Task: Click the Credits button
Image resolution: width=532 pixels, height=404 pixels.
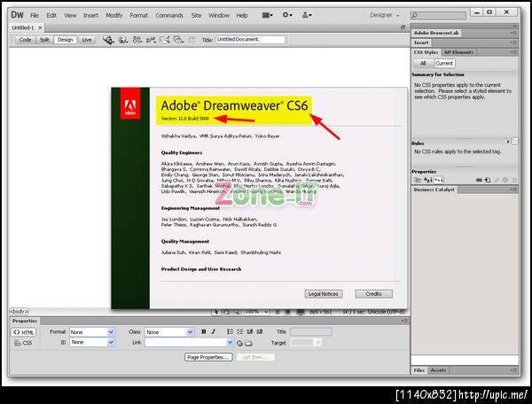Action: (x=374, y=294)
